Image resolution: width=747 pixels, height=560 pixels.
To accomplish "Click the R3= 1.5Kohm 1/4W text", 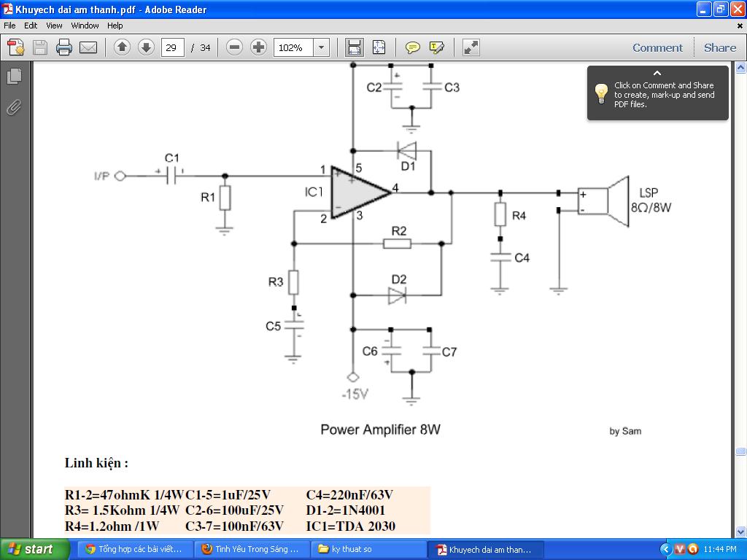I will pos(122,510).
